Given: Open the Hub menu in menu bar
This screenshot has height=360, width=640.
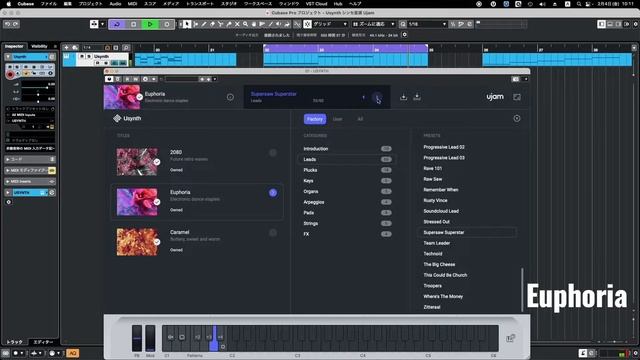Looking at the screenshot, I should point(338,4).
